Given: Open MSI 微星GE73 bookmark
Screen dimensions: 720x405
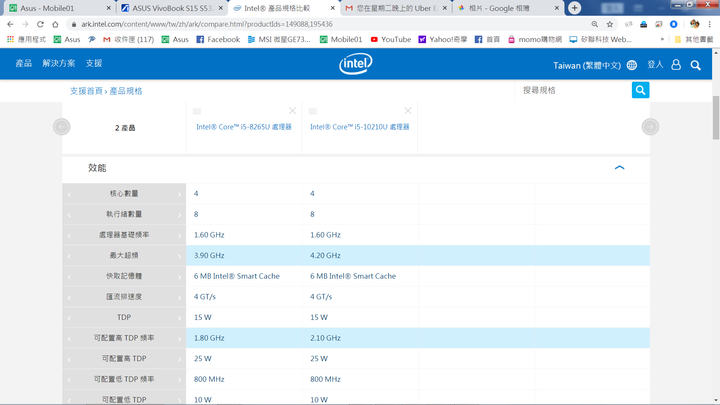Looking at the screenshot, I should click(279, 39).
